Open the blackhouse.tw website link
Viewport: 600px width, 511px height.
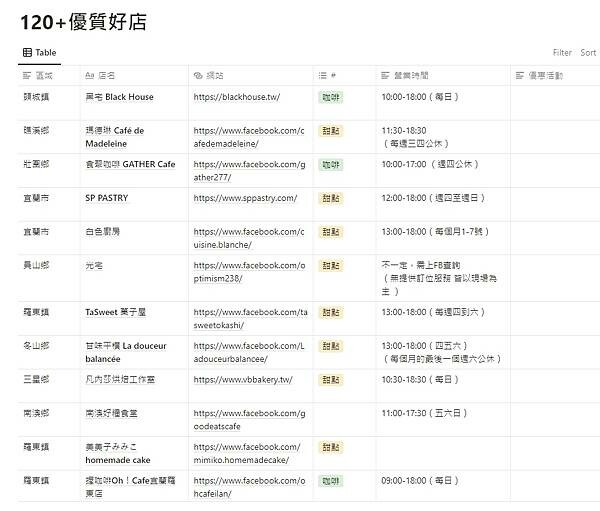point(237,97)
